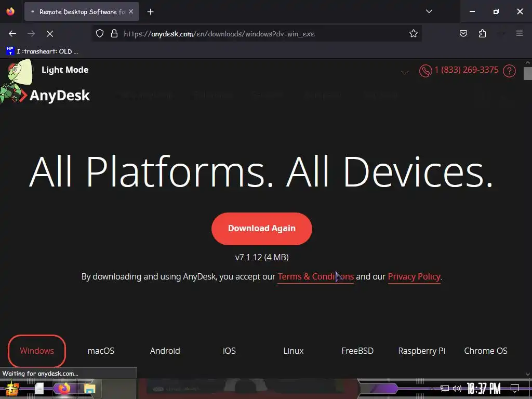This screenshot has width=532, height=399.
Task: Open the Extensions puzzle icon
Action: 482,34
